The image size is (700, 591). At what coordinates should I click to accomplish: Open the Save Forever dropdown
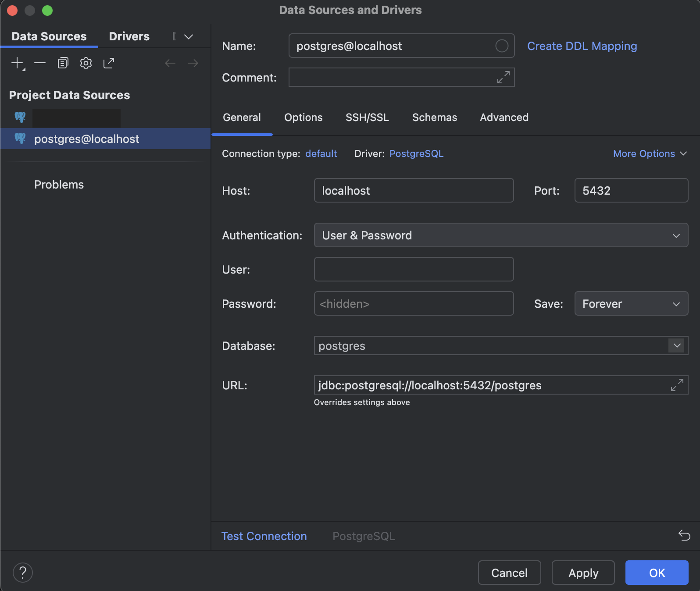point(631,303)
